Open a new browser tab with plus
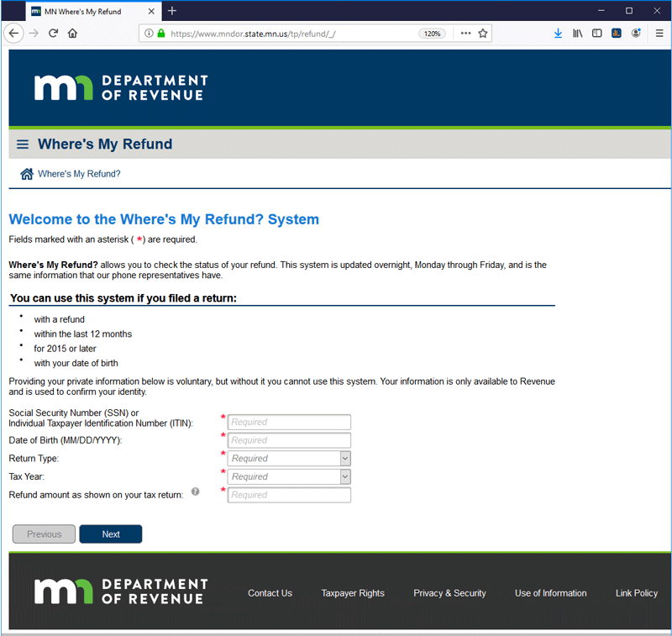This screenshot has width=672, height=636. pos(172,11)
